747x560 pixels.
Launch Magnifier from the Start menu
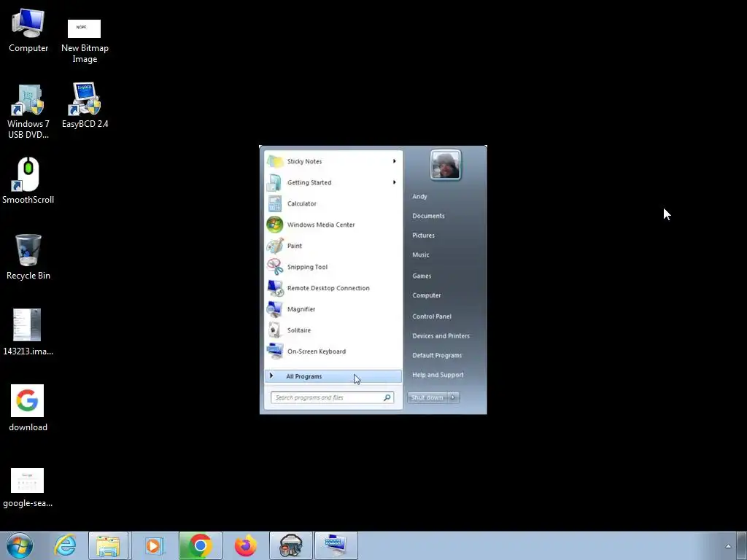333,309
